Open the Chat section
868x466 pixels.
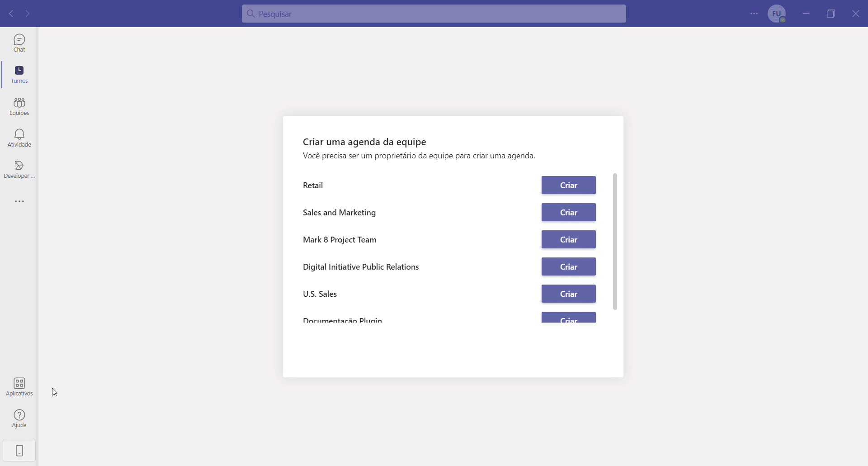tap(19, 43)
